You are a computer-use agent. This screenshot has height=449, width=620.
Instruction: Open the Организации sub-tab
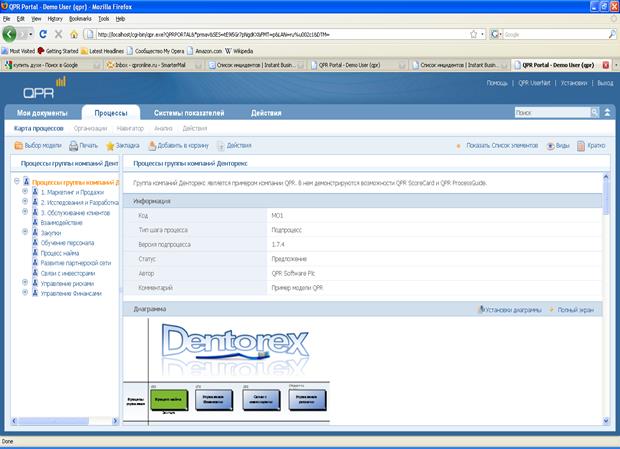click(90, 128)
